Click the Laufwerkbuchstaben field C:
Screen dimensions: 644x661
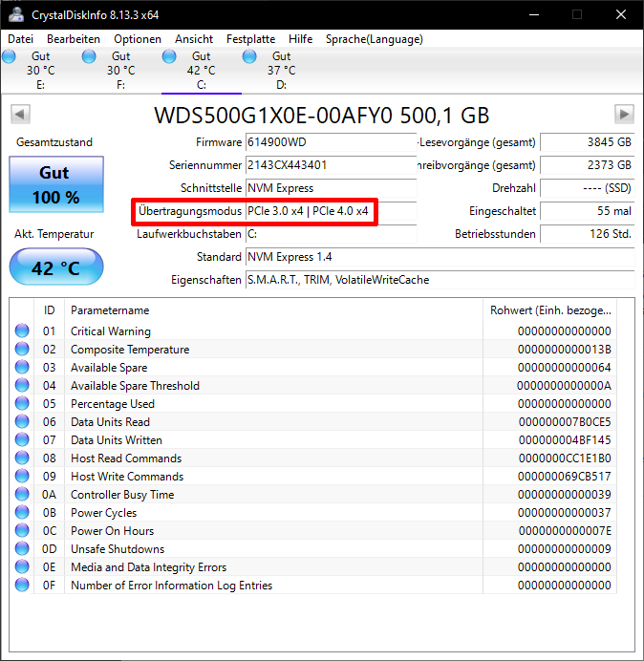click(331, 234)
